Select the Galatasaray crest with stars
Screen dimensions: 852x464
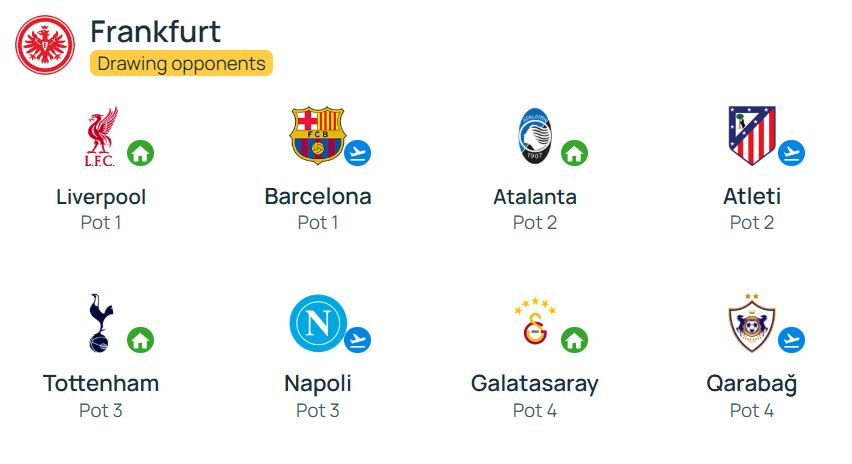click(535, 321)
